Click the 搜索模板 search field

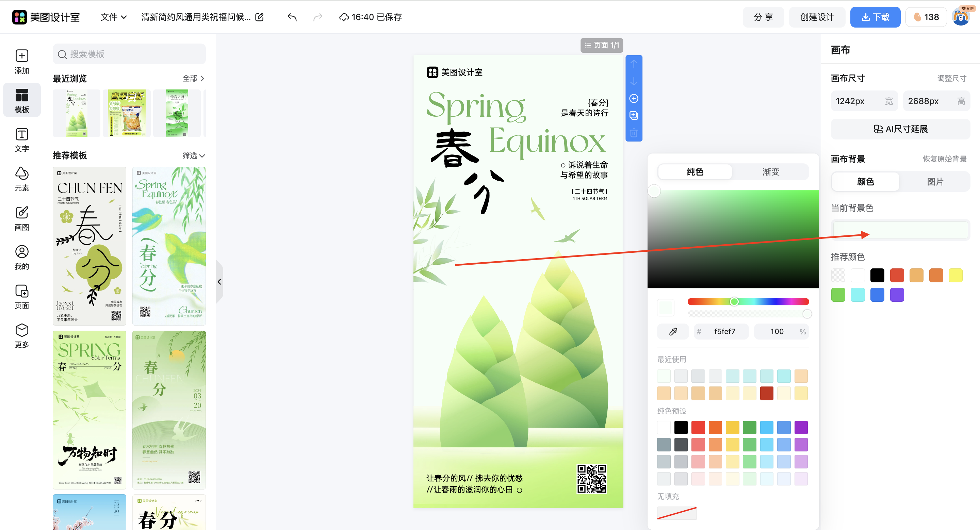[x=129, y=54]
